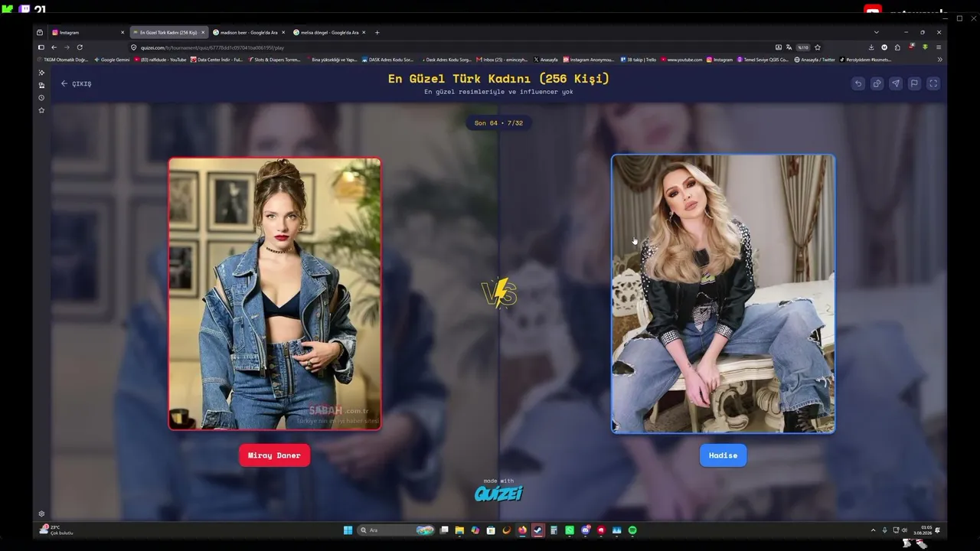
Task: Open the Inbox (25) Gmail bookmark
Action: 502,60
